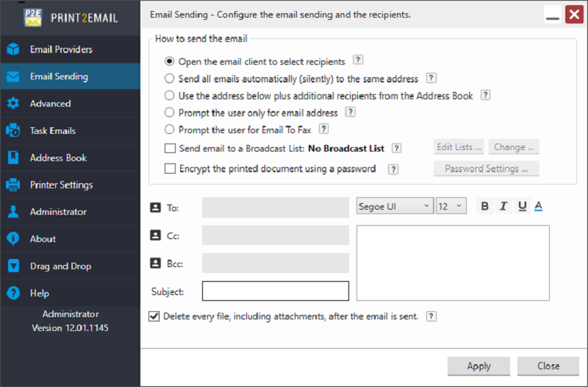This screenshot has height=387, width=588.
Task: Click the Apply button
Action: click(478, 366)
